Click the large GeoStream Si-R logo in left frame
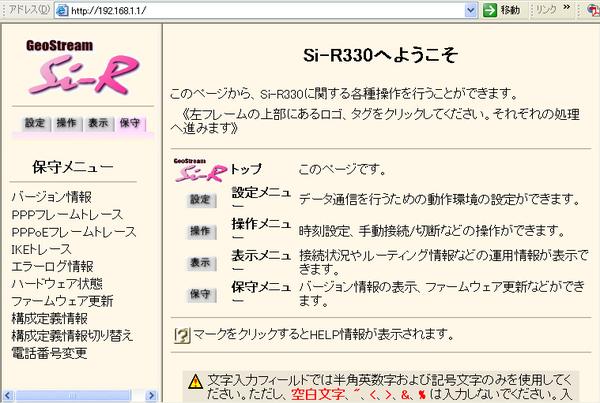 tap(83, 67)
